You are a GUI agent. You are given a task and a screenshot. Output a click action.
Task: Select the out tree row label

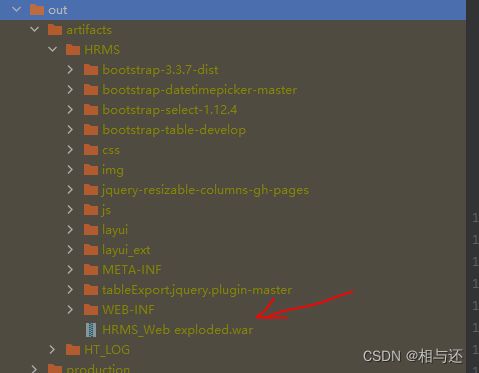click(58, 10)
